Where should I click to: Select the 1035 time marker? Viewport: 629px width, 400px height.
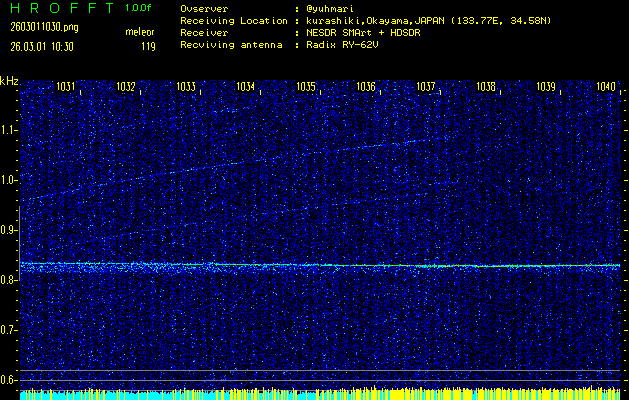click(x=306, y=87)
